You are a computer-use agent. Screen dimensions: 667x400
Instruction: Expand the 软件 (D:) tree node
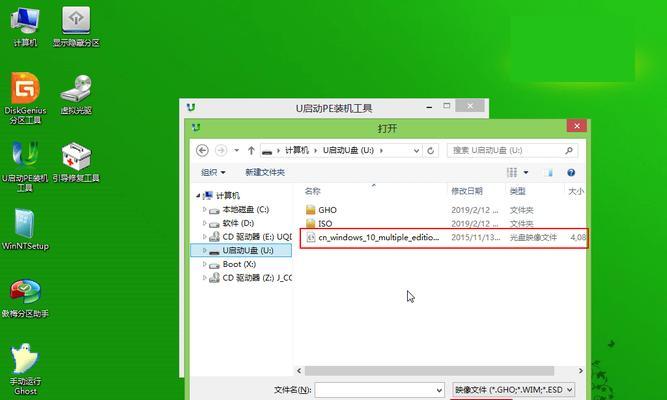tap(204, 223)
